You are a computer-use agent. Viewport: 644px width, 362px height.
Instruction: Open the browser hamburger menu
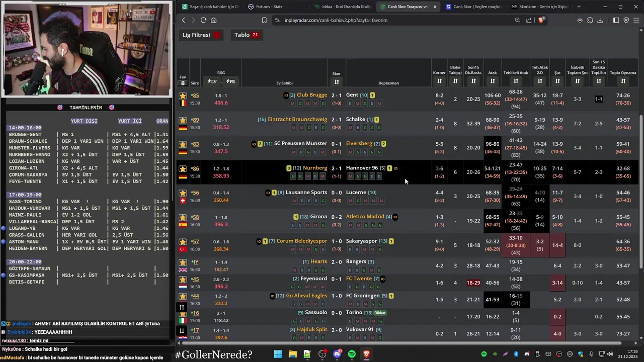point(636,20)
